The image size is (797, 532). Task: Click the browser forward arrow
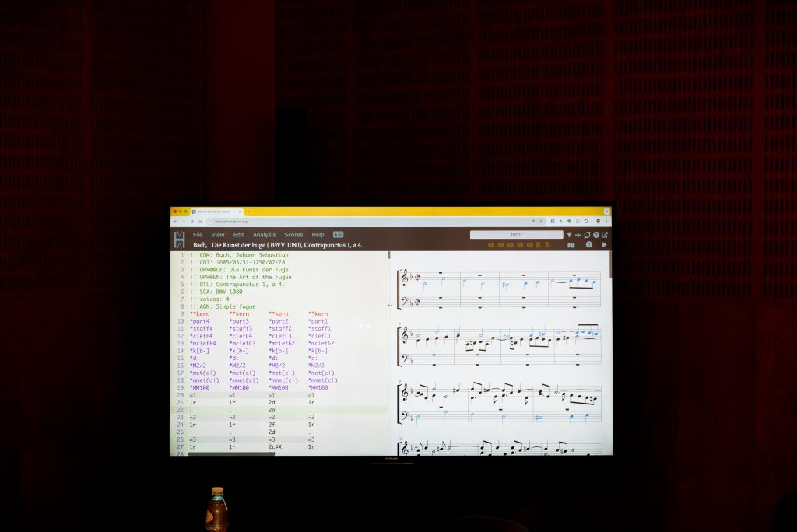(184, 222)
